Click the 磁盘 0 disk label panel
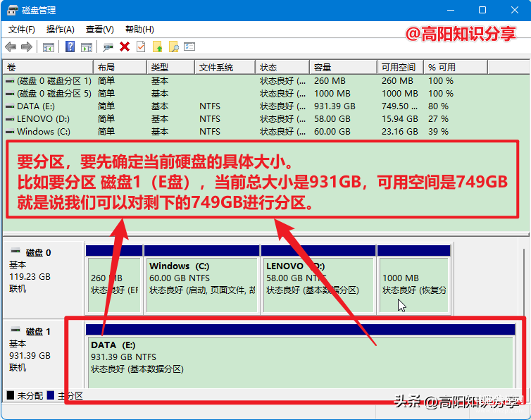Image resolution: width=531 pixels, height=420 pixels. [x=44, y=280]
